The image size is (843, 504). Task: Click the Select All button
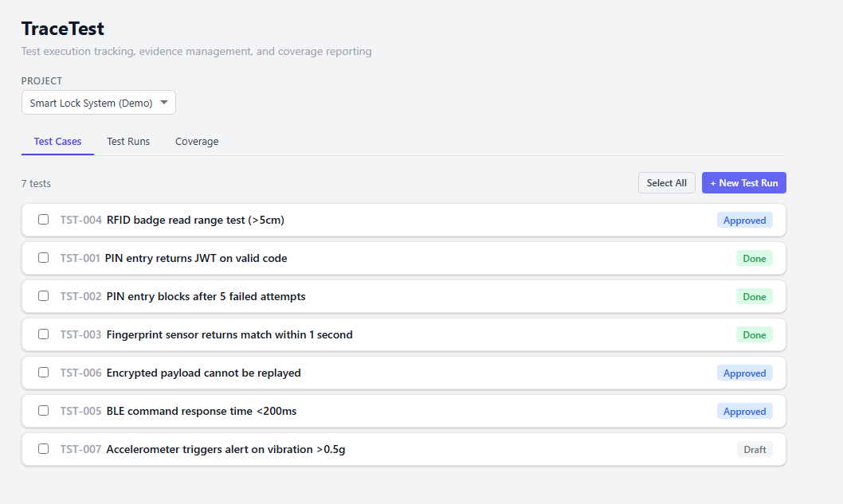(667, 182)
